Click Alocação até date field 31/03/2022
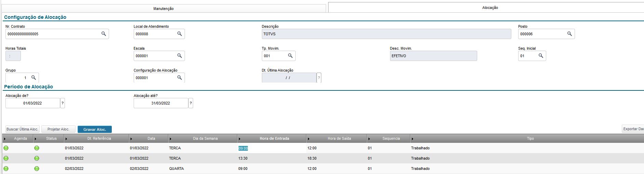 pyautogui.click(x=161, y=103)
